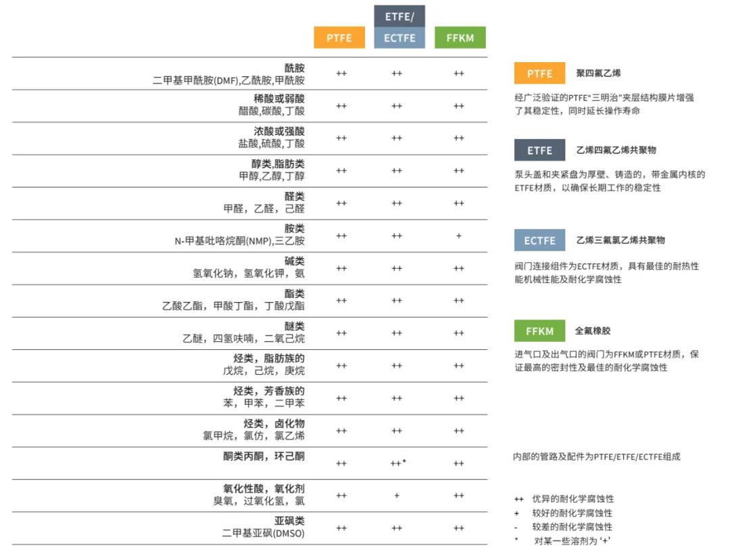Viewport: 730px width, 560px height.
Task: Select the ECTFE badge beside 乙烯三氟氯乙烯共聚物
Action: 539,240
